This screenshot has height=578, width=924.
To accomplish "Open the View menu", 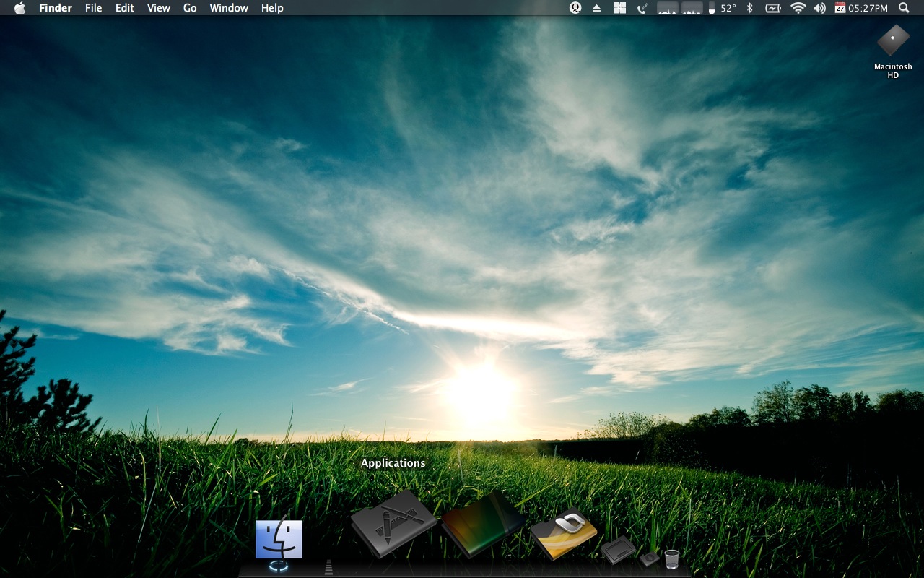I will coord(158,8).
